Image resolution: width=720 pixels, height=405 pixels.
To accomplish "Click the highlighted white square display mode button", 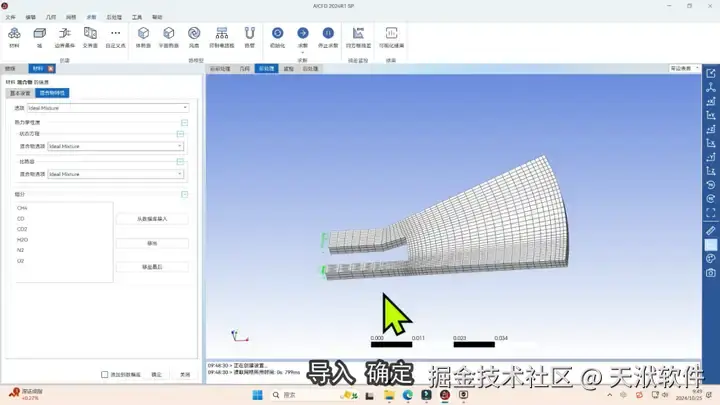I will click(x=711, y=245).
